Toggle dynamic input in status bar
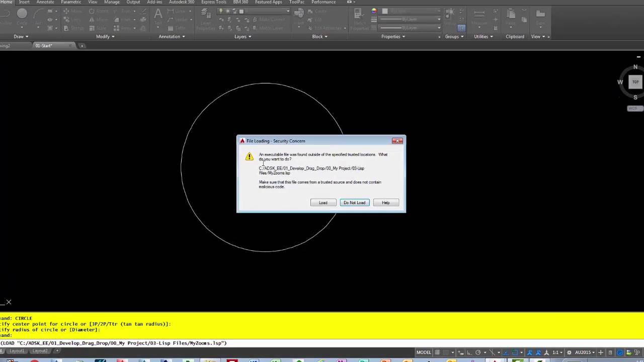Image resolution: width=644 pixels, height=362 pixels. pyautogui.click(x=461, y=352)
